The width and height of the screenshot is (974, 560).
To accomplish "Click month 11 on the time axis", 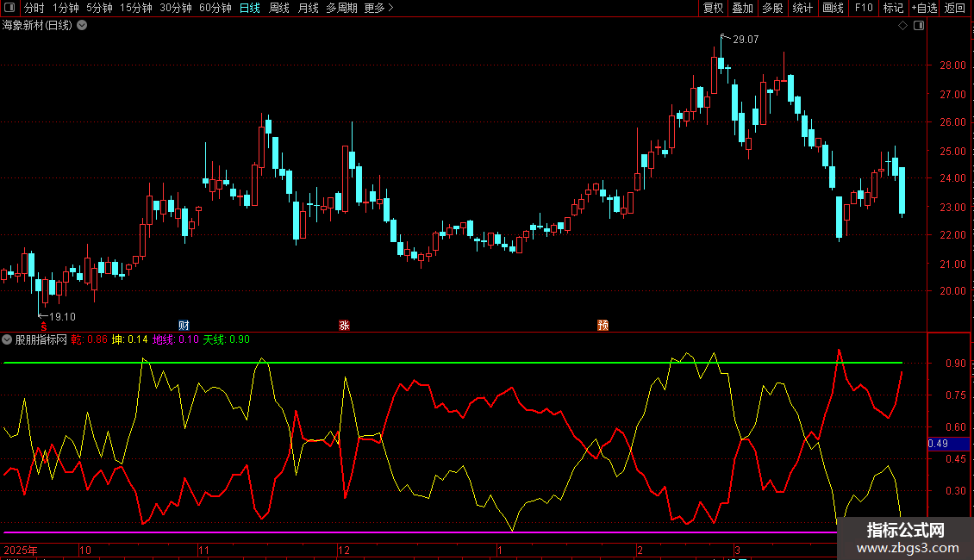I will 203,550.
